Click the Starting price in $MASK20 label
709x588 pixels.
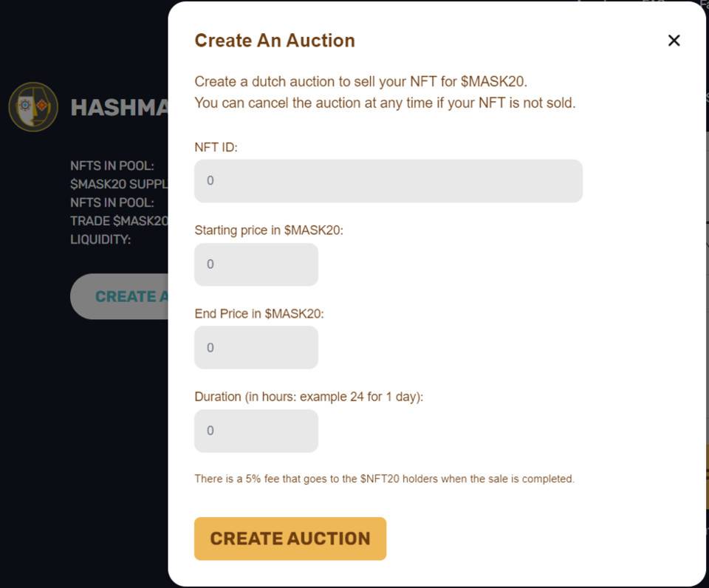click(x=269, y=230)
